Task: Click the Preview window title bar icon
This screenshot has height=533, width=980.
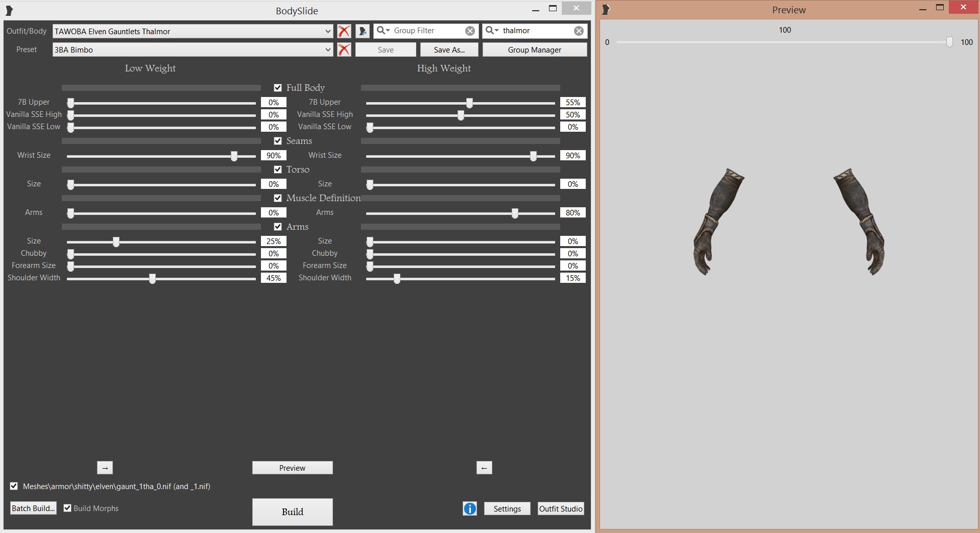Action: [606, 9]
